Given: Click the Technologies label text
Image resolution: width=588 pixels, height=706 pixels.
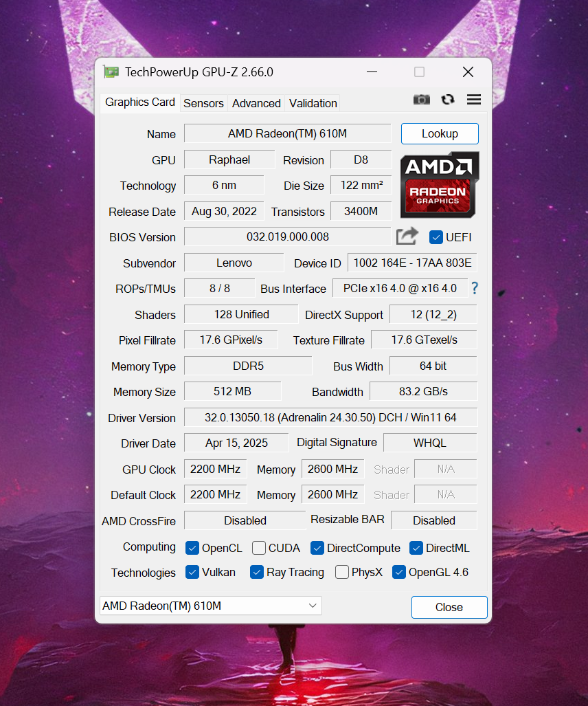Looking at the screenshot, I should pos(144,573).
